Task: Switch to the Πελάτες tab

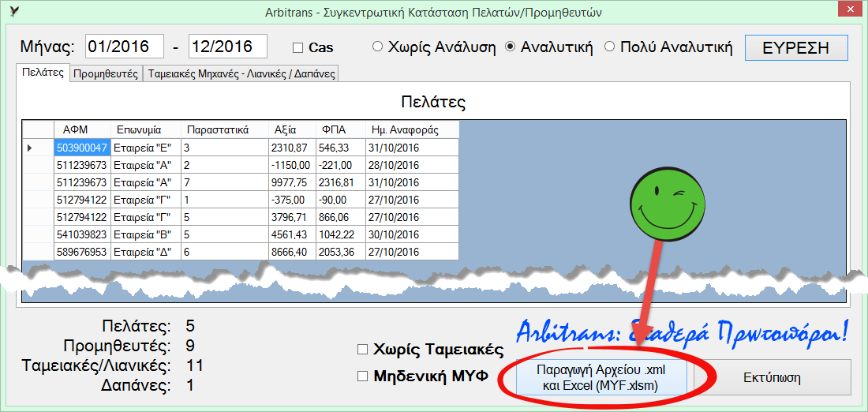Action: tap(43, 73)
